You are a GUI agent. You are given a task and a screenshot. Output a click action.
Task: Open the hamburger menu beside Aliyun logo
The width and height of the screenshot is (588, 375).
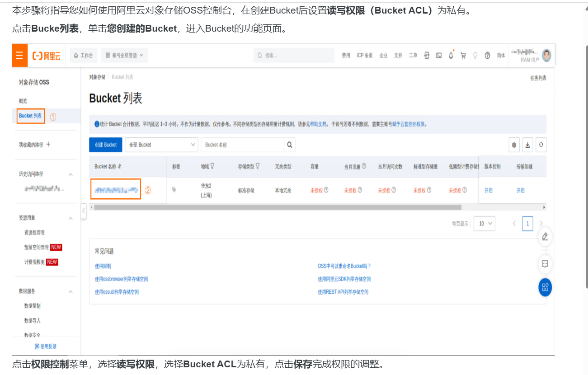(x=19, y=56)
